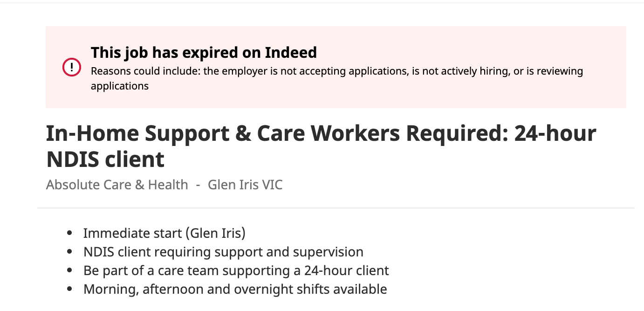Viewport: 644px width, 311px height.
Task: Click the "This job has expired on Indeed" heading
Action: 204,53
